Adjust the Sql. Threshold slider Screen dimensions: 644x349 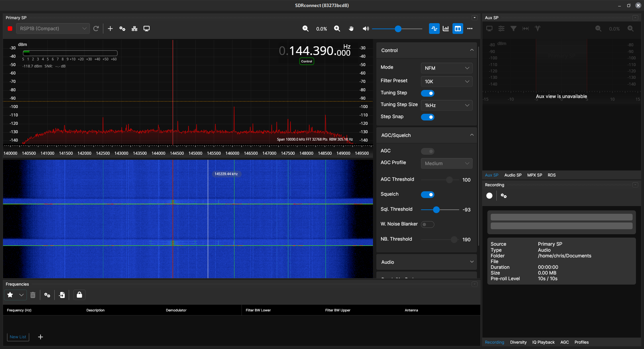coord(436,210)
